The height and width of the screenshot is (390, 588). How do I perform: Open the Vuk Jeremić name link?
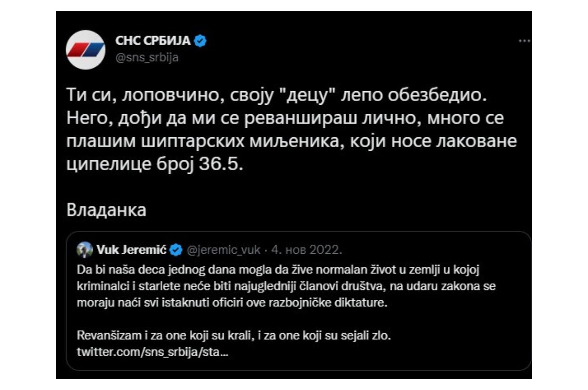pyautogui.click(x=131, y=250)
